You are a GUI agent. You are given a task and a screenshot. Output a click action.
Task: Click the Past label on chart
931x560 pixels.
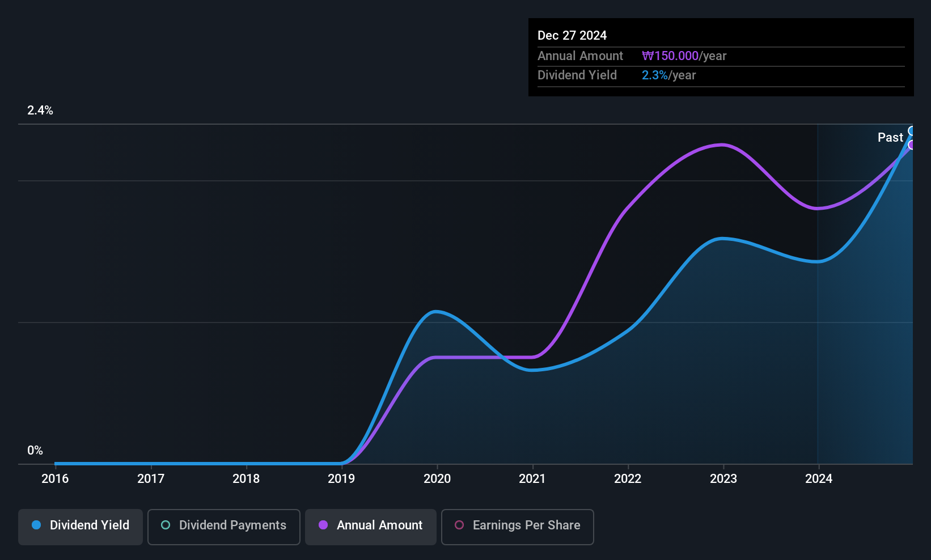click(890, 137)
